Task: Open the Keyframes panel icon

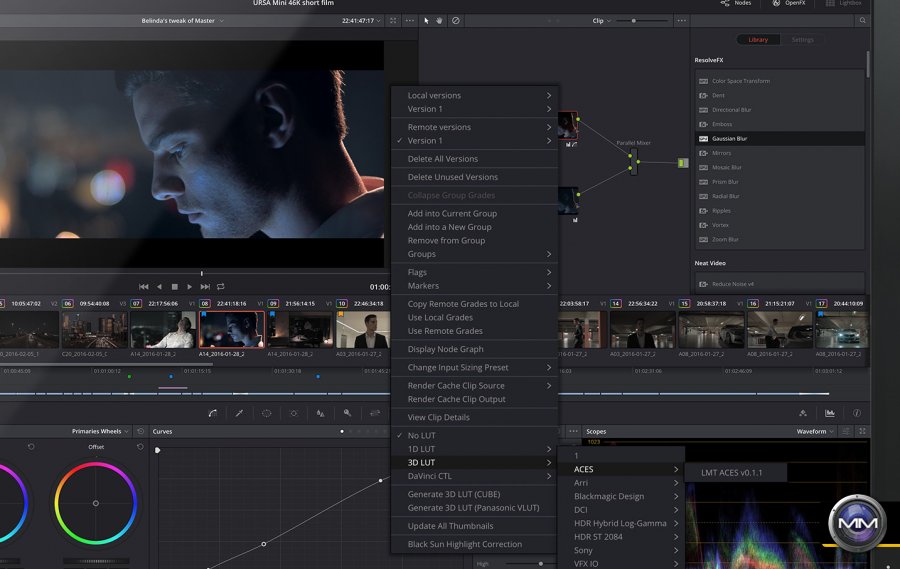Action: point(803,413)
